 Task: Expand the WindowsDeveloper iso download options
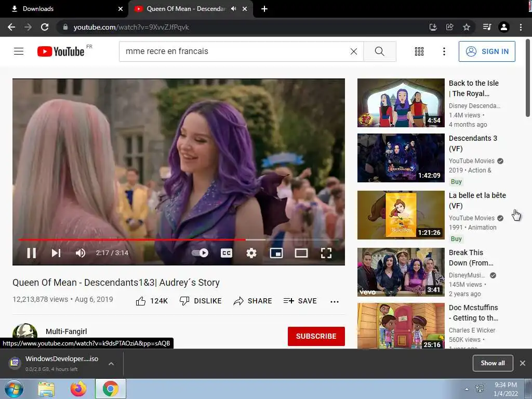pyautogui.click(x=111, y=364)
